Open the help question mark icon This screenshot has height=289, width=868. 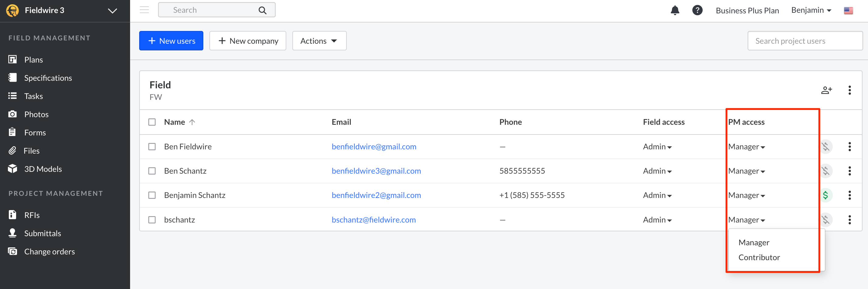point(697,10)
